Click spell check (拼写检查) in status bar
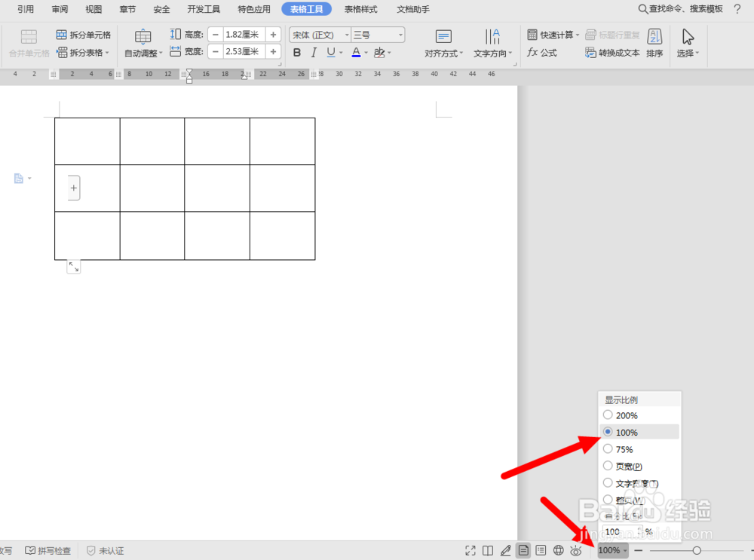The height and width of the screenshot is (560, 754). pos(48,550)
